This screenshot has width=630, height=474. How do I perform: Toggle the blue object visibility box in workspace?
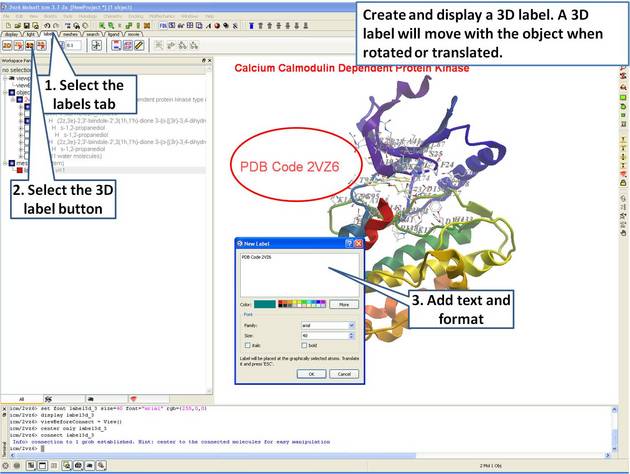pos(12,92)
